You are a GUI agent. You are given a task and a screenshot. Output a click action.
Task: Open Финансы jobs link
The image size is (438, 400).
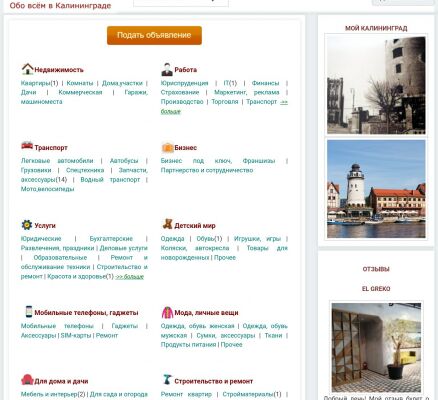pos(265,83)
